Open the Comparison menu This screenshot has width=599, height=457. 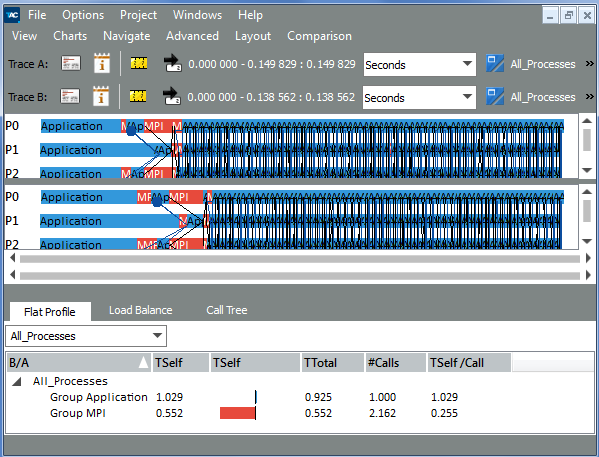point(319,36)
